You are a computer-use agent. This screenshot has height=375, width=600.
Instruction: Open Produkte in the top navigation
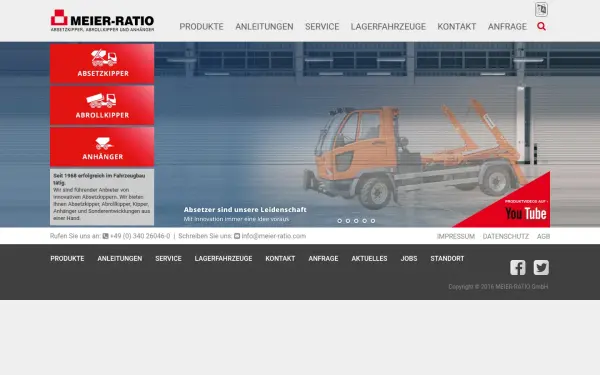point(202,27)
